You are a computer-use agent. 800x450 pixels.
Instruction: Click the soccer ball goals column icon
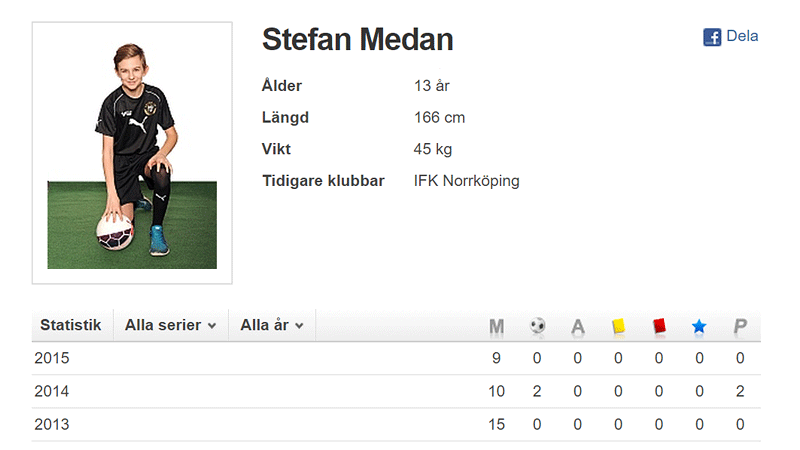coord(538,326)
